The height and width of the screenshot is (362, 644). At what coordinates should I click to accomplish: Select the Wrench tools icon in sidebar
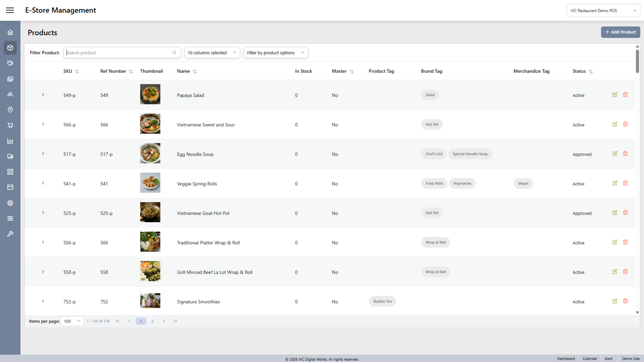pos(10,234)
